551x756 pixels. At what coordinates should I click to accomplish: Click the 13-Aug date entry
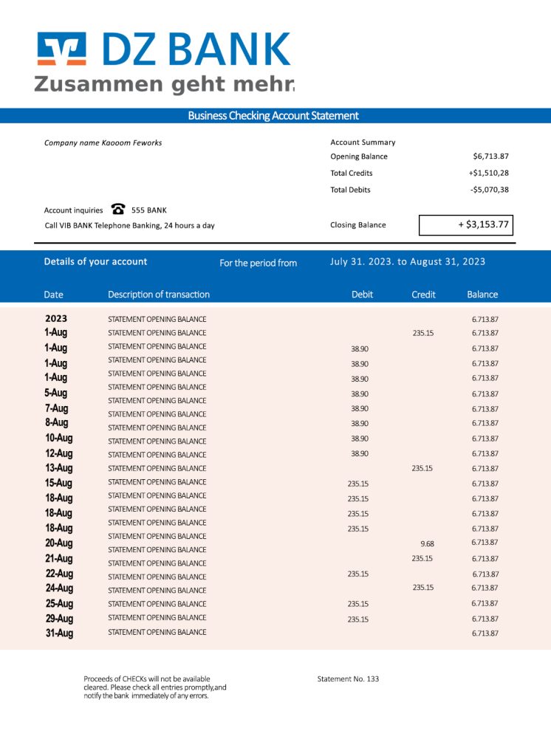pyautogui.click(x=59, y=468)
